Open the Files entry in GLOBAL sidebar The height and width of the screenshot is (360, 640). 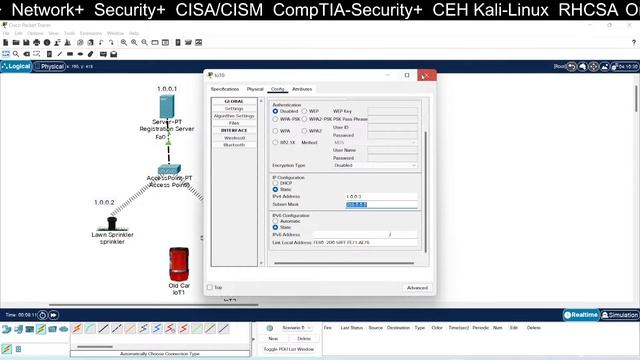tap(234, 123)
